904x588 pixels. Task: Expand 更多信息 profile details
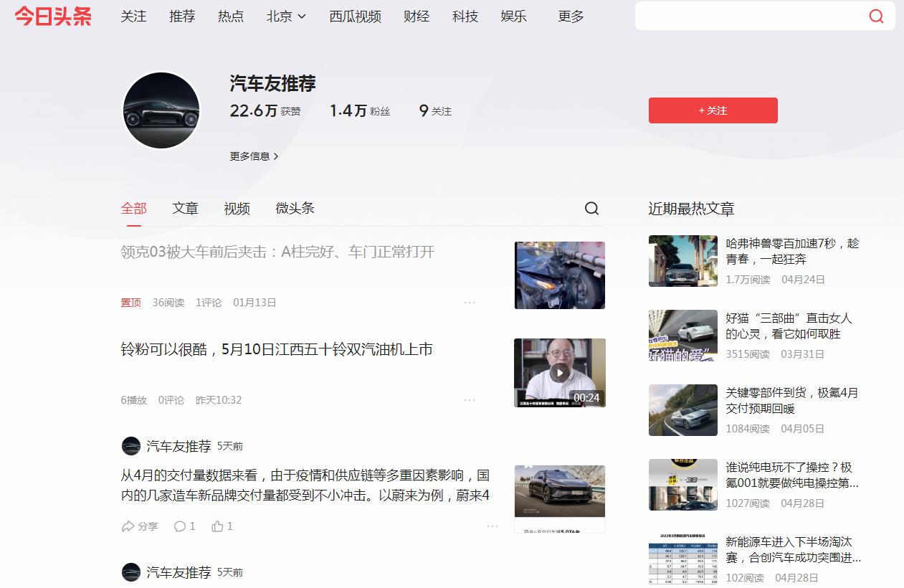[254, 156]
